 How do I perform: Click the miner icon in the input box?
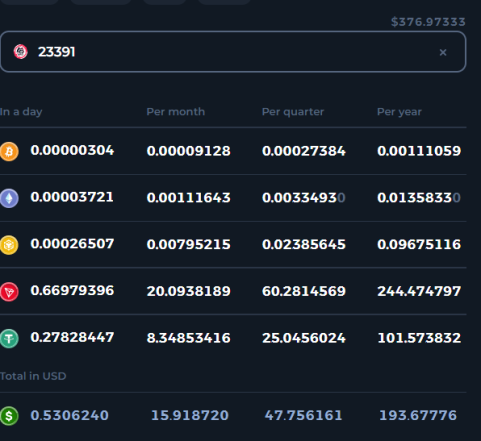tap(20, 52)
